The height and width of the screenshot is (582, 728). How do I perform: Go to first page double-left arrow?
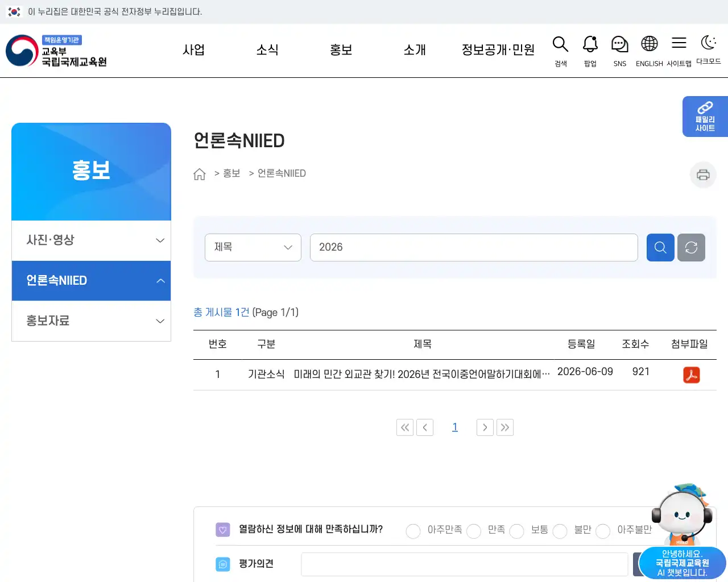coord(405,427)
